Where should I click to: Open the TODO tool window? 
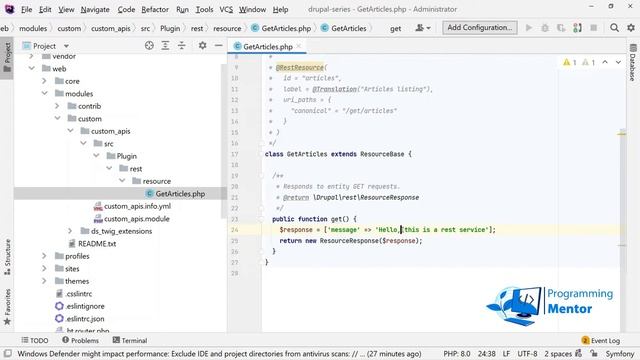point(35,340)
